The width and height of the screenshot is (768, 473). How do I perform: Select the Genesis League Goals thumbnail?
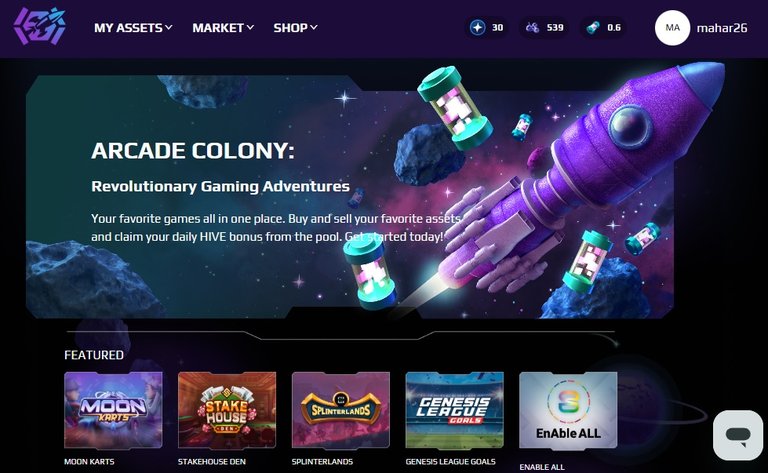coord(455,410)
